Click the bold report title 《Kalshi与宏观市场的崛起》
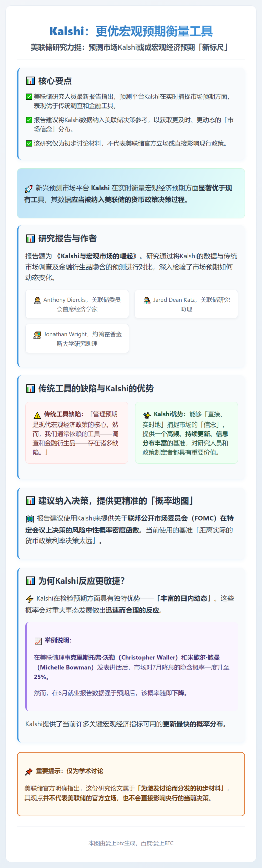 [96, 256]
